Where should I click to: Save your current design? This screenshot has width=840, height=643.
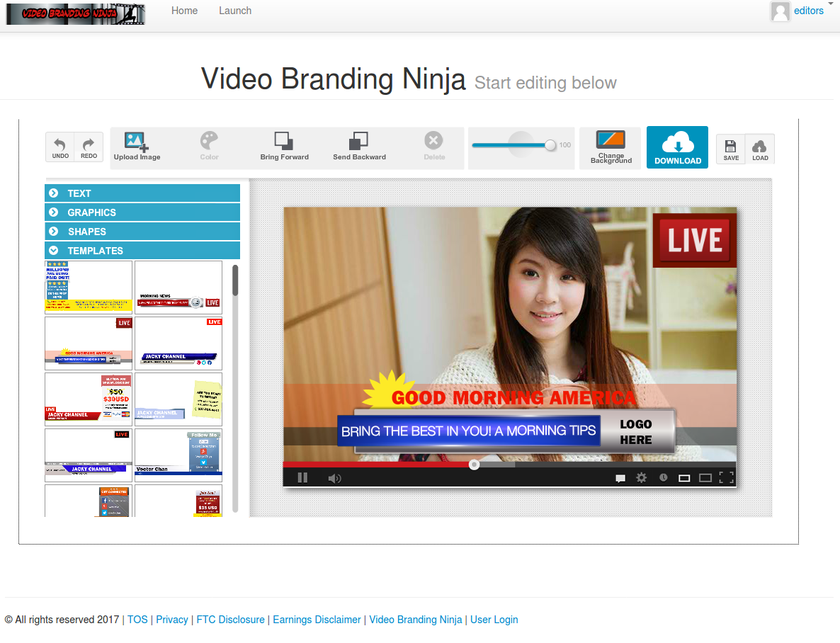[731, 149]
